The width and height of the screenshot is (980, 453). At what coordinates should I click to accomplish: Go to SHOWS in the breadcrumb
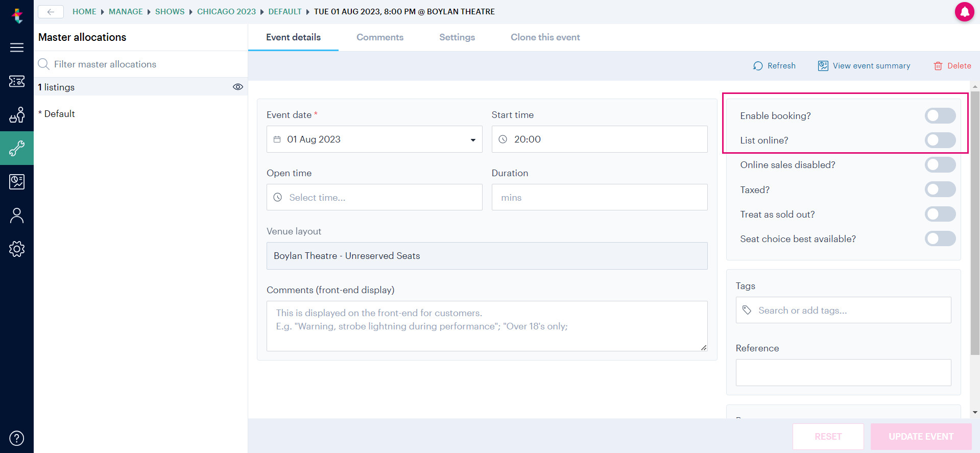pyautogui.click(x=170, y=12)
